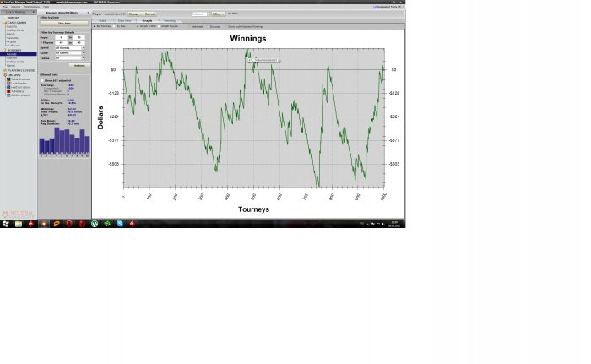Click the Buyin maximum field

click(79, 38)
